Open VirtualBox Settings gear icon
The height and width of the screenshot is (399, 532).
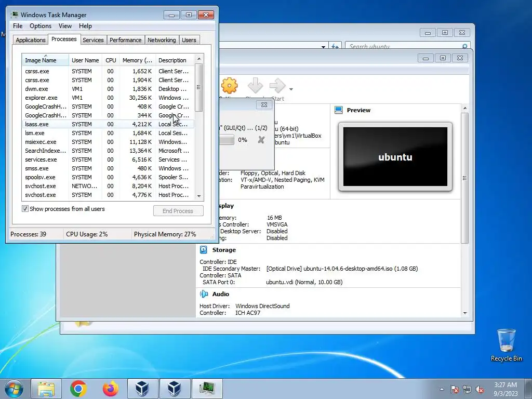click(x=229, y=86)
